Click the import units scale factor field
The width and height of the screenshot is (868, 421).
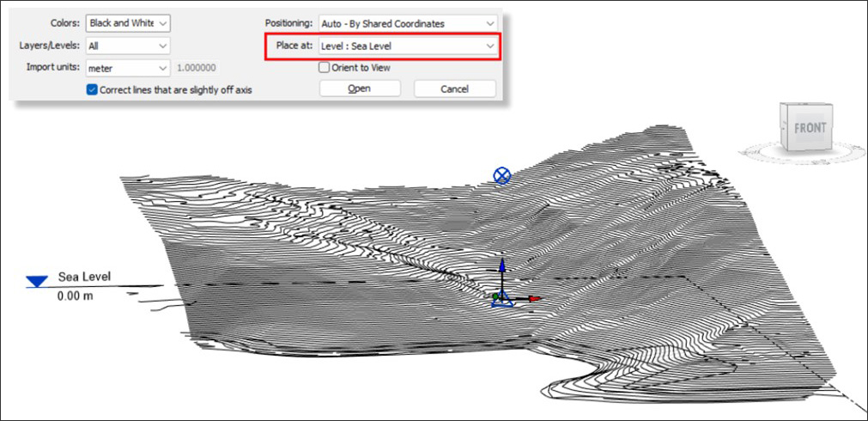196,69
